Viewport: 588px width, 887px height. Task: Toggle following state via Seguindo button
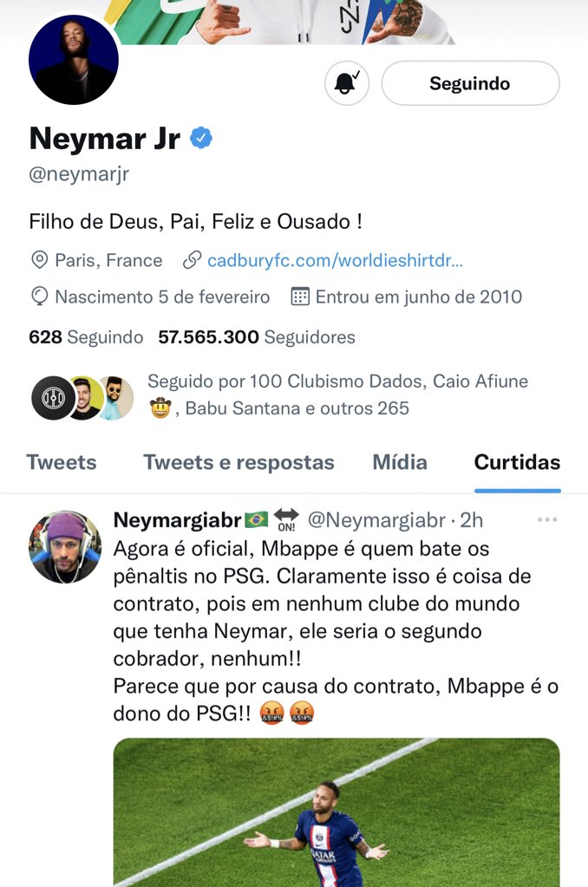(470, 82)
